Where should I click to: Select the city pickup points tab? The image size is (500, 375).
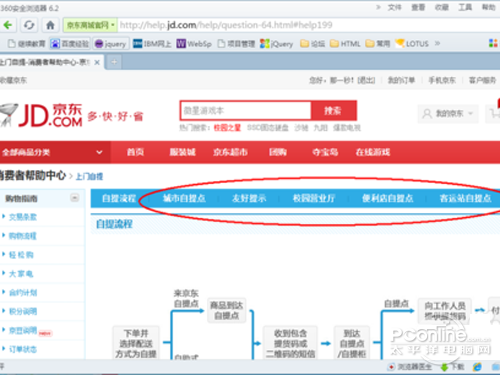pyautogui.click(x=184, y=198)
